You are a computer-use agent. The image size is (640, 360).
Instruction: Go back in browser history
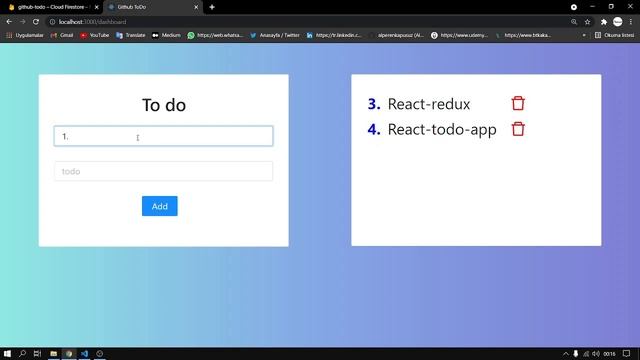[9, 22]
